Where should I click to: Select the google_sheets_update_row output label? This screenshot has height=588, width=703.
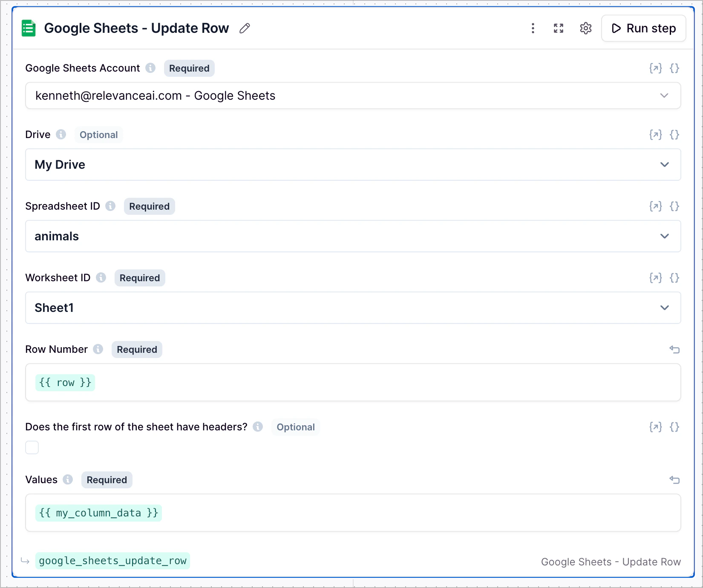click(x=112, y=561)
